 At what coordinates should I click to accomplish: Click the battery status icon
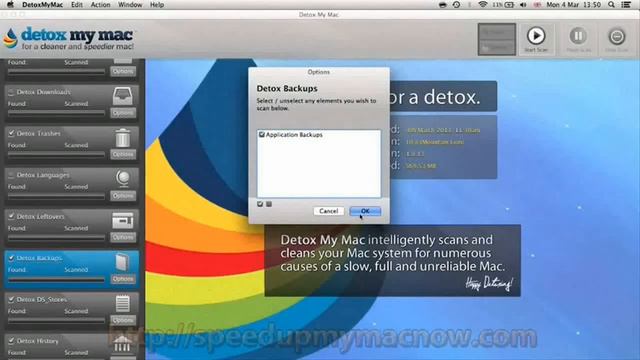[509, 5]
